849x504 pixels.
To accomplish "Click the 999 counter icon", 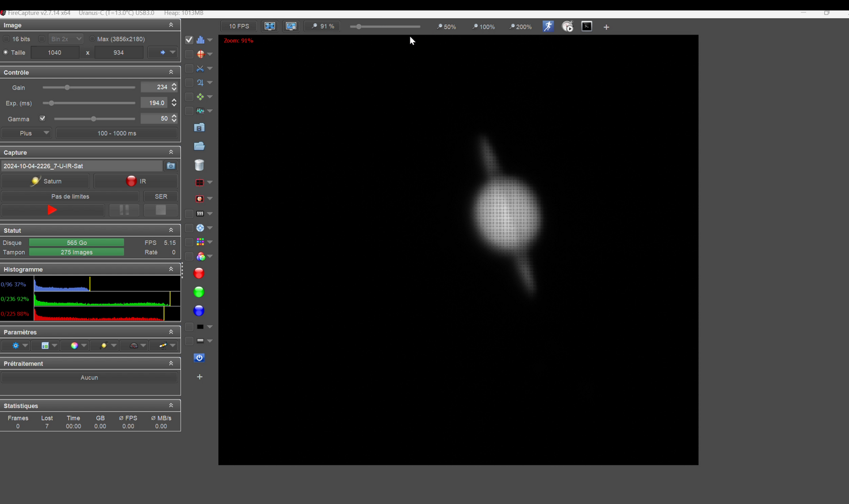I will [200, 214].
